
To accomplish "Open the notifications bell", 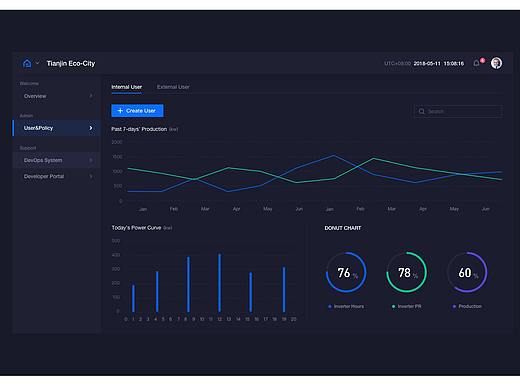I will coord(476,63).
